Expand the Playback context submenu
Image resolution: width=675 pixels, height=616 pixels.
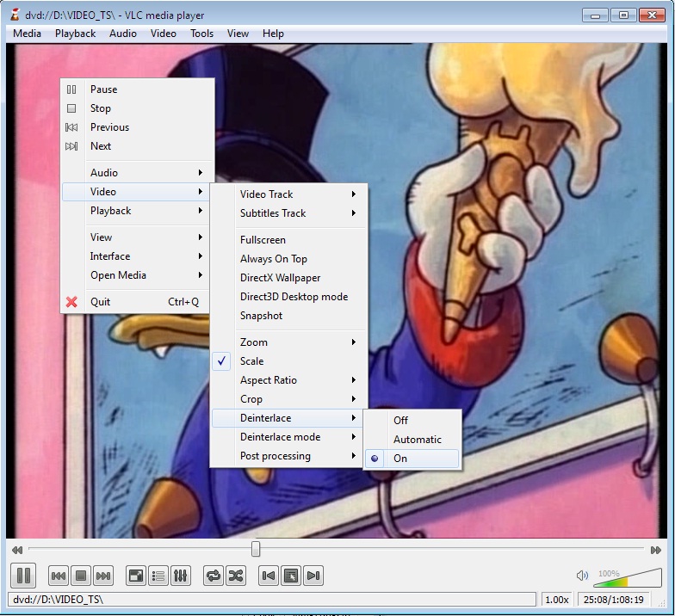point(137,211)
